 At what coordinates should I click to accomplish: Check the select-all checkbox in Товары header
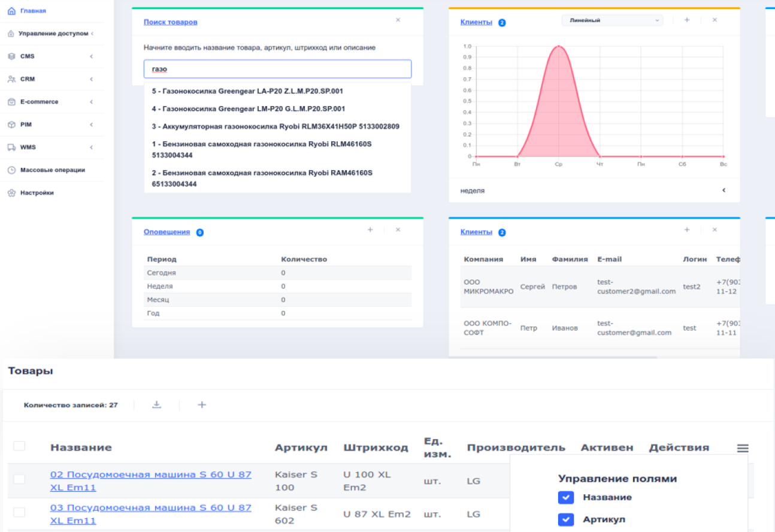[x=19, y=446]
